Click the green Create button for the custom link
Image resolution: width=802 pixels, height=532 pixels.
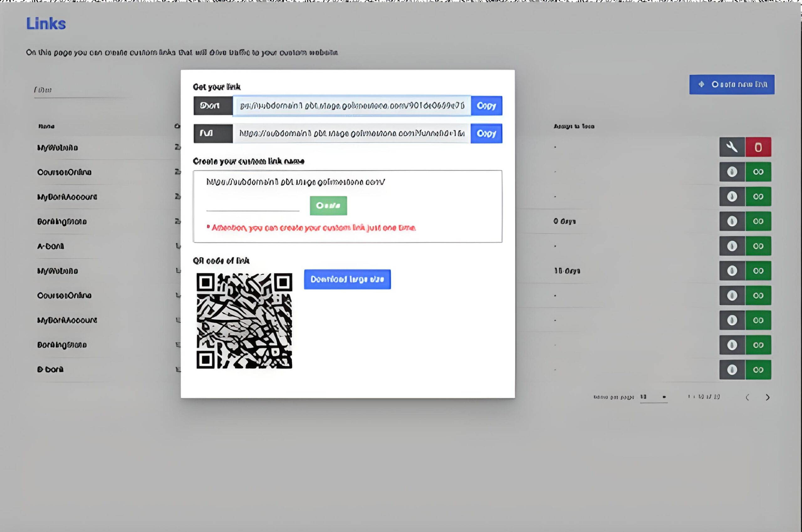click(x=328, y=206)
